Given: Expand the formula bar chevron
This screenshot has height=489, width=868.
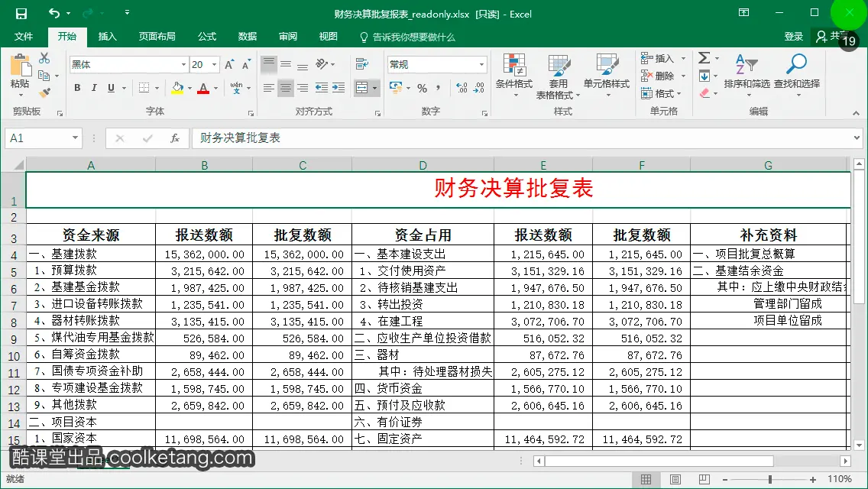Looking at the screenshot, I should [x=857, y=138].
